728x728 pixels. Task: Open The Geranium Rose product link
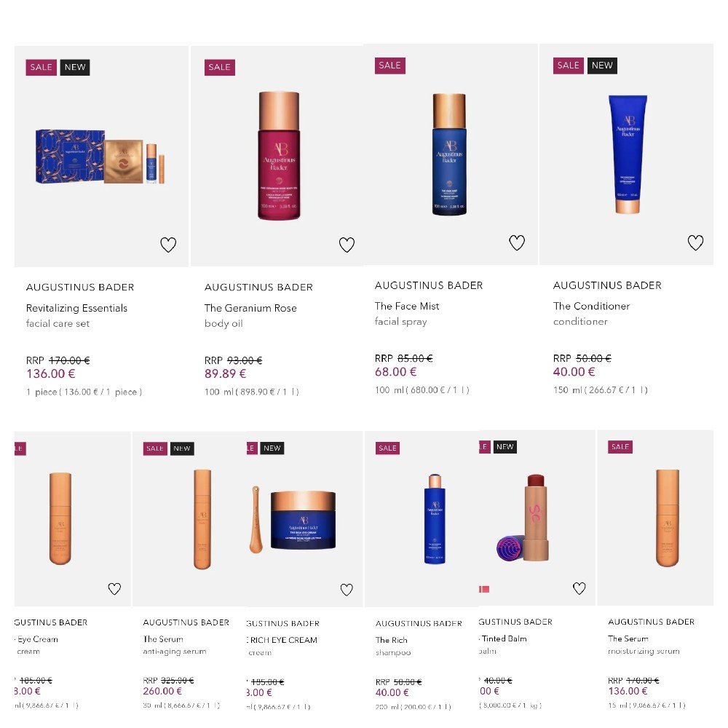pyautogui.click(x=250, y=308)
